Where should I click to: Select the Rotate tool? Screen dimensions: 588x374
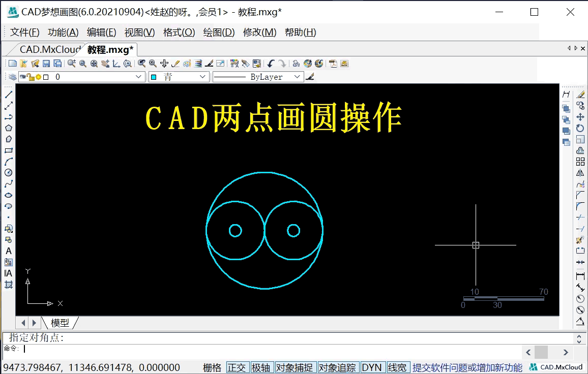pyautogui.click(x=580, y=128)
